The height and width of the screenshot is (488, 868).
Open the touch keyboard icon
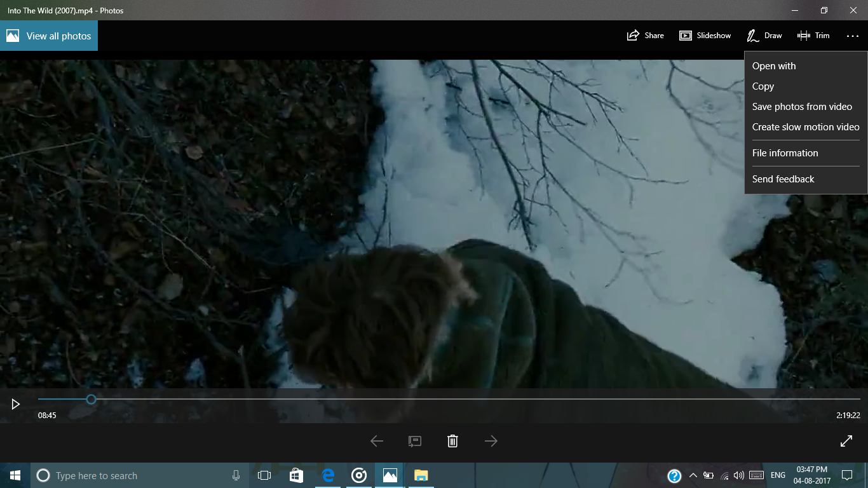[x=756, y=475]
